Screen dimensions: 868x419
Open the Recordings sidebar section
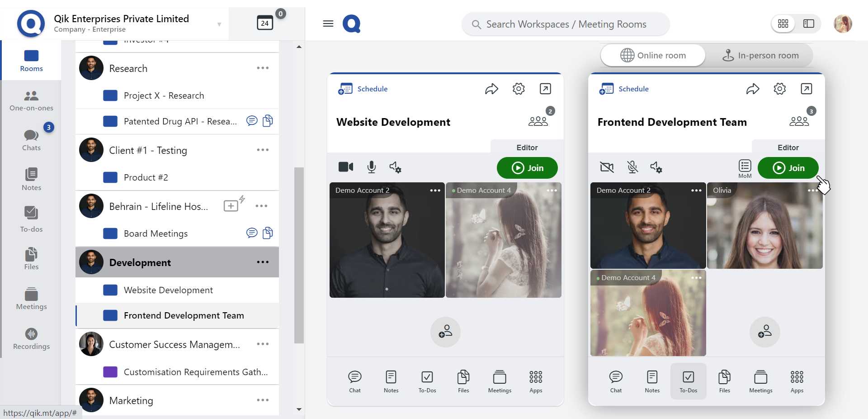click(x=31, y=339)
